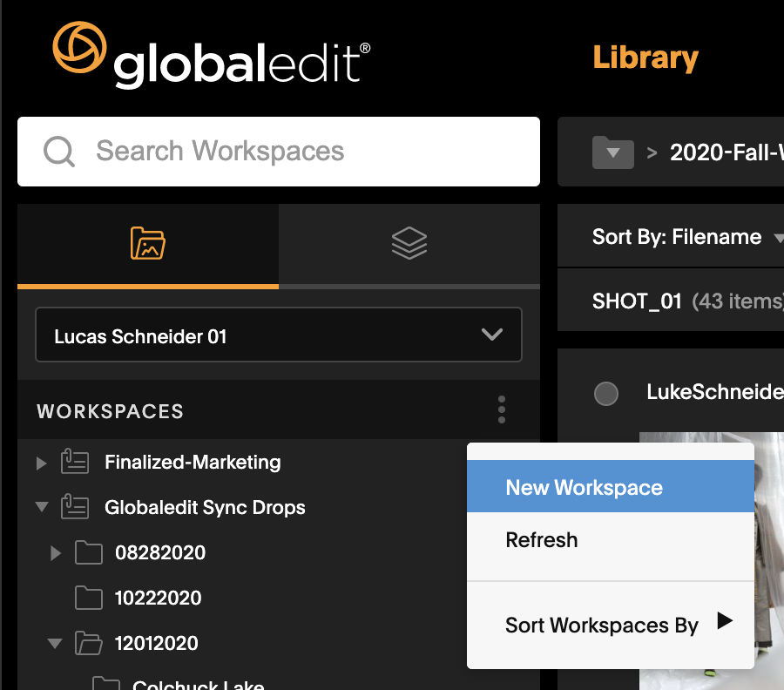This screenshot has height=690, width=784.
Task: Click the 08282020 folder icon
Action: tap(89, 552)
